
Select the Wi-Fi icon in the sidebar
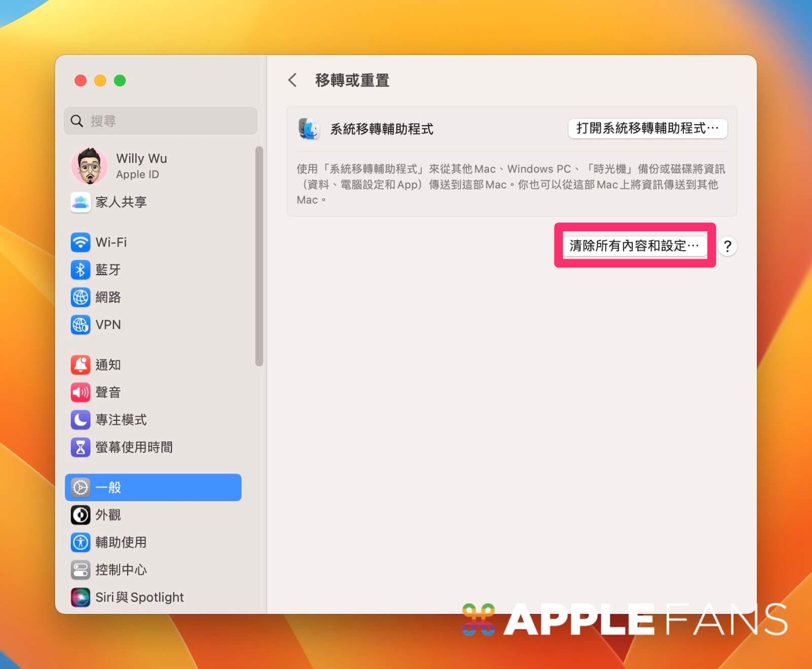pyautogui.click(x=81, y=242)
